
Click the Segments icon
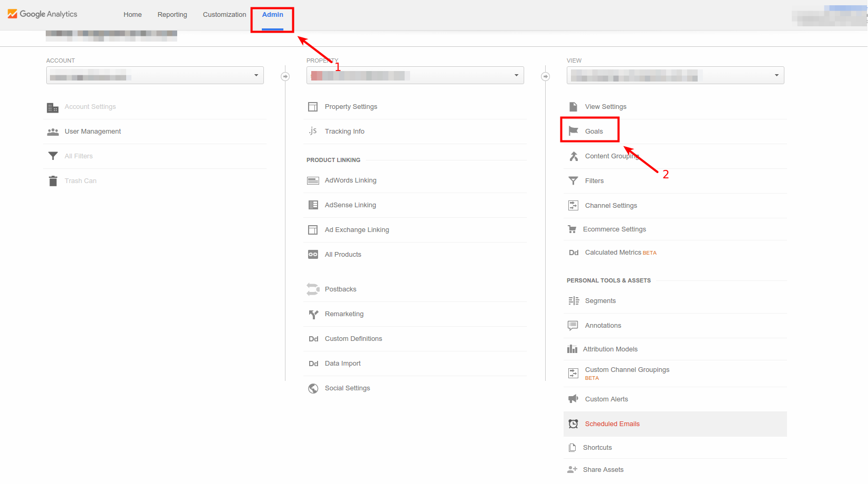click(574, 301)
